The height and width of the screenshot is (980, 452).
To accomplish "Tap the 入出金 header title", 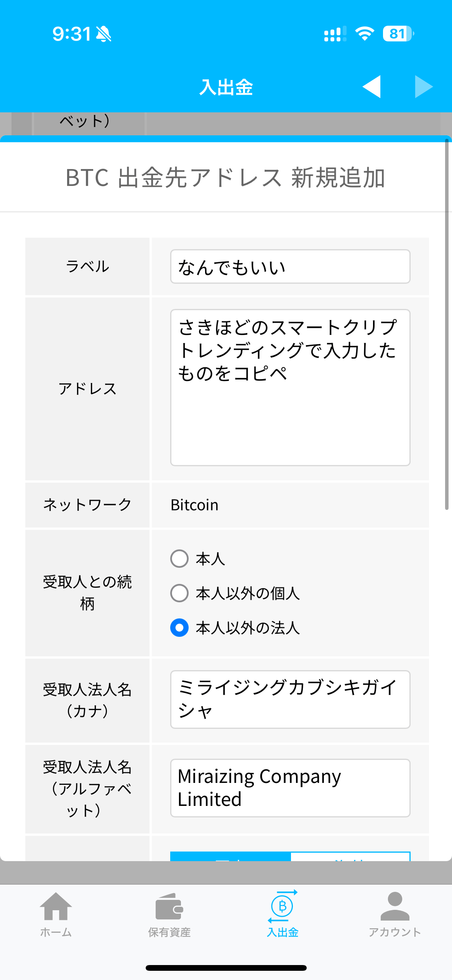I will point(226,87).
